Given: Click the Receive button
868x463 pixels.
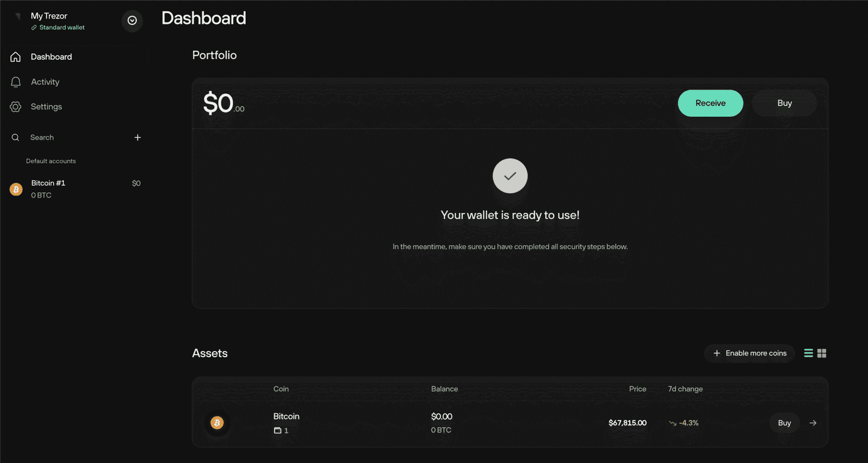Looking at the screenshot, I should (x=710, y=103).
